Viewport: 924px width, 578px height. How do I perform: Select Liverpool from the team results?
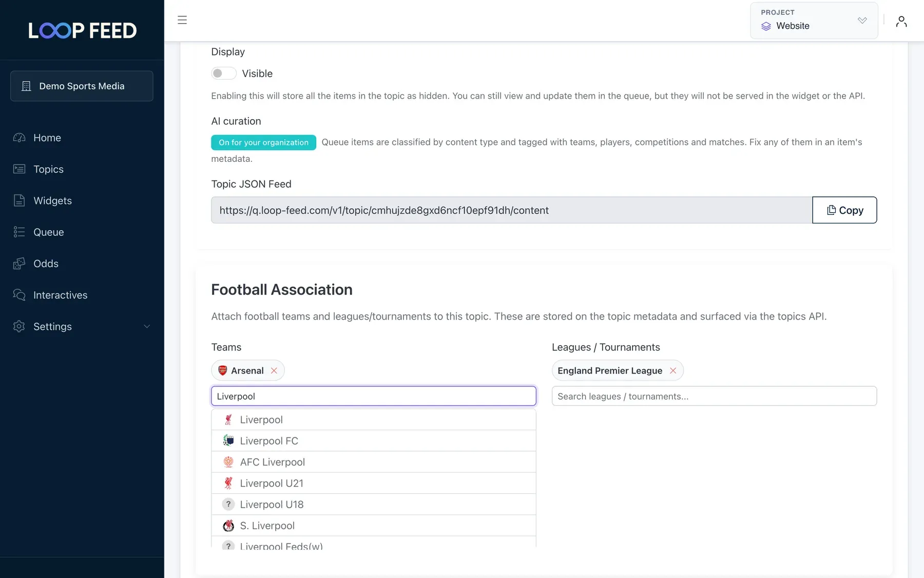[374, 420]
